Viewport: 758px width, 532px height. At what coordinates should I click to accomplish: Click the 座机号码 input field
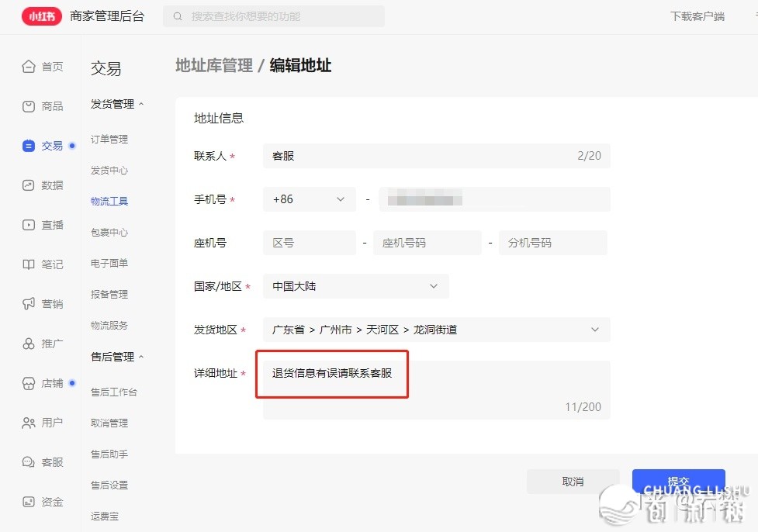tap(427, 243)
